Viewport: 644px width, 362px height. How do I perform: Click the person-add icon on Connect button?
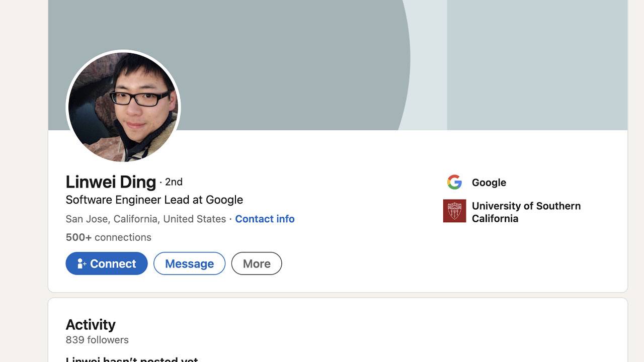[82, 263]
